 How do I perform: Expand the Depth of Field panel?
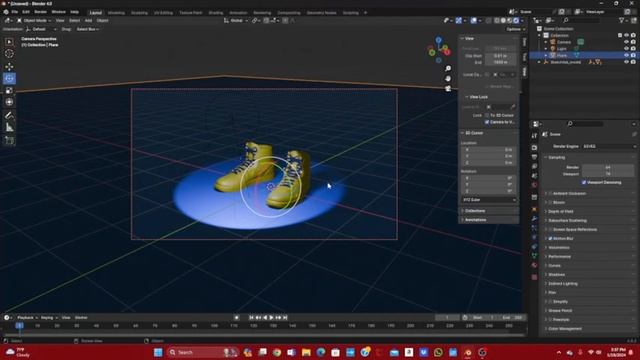click(x=560, y=211)
